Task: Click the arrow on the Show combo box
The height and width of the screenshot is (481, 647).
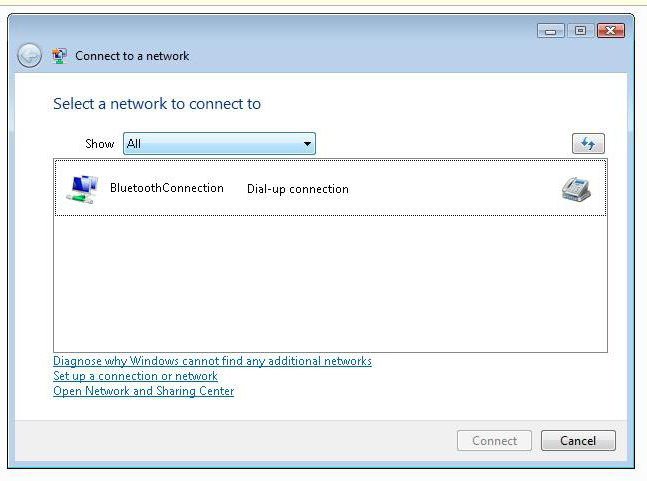Action: point(307,144)
